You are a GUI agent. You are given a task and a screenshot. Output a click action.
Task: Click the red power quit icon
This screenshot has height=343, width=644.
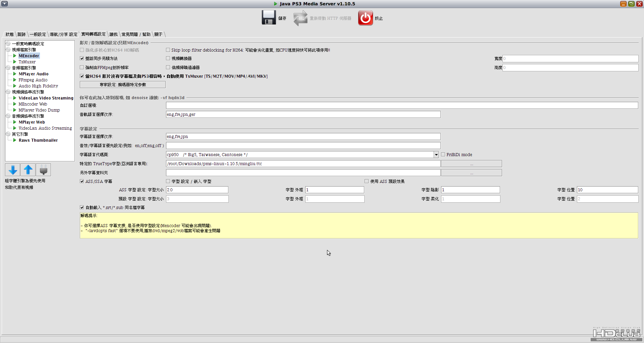(x=365, y=18)
